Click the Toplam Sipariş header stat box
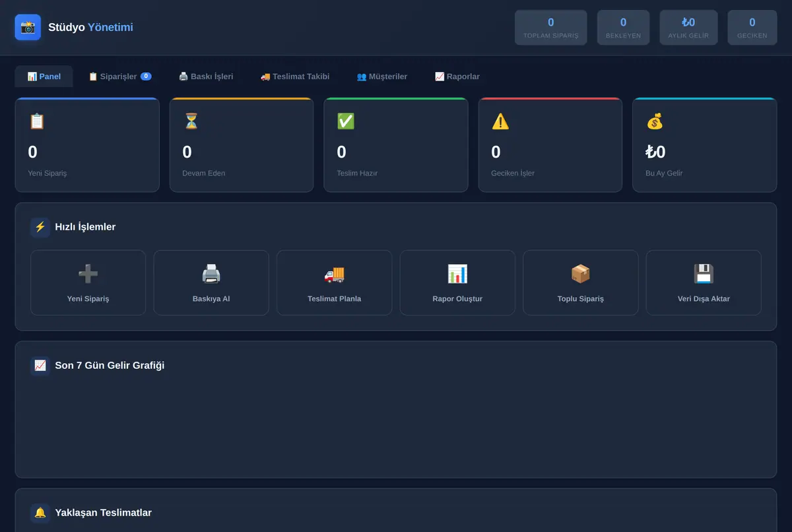Image resolution: width=792 pixels, height=532 pixels. point(551,28)
